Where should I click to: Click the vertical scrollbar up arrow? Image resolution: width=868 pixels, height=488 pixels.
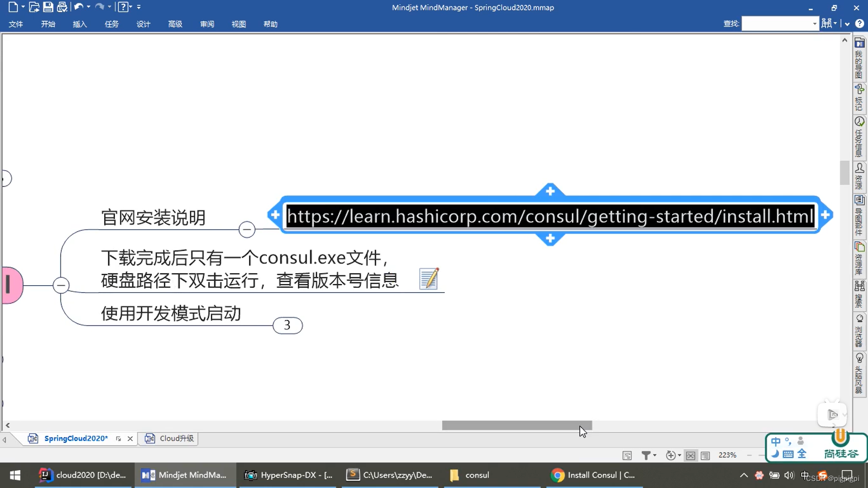tap(845, 40)
